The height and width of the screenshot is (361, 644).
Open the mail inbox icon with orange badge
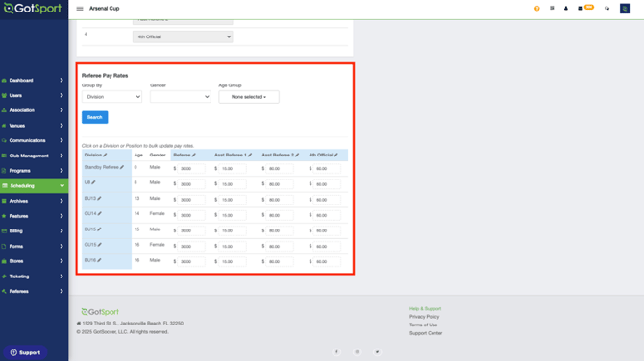point(580,9)
